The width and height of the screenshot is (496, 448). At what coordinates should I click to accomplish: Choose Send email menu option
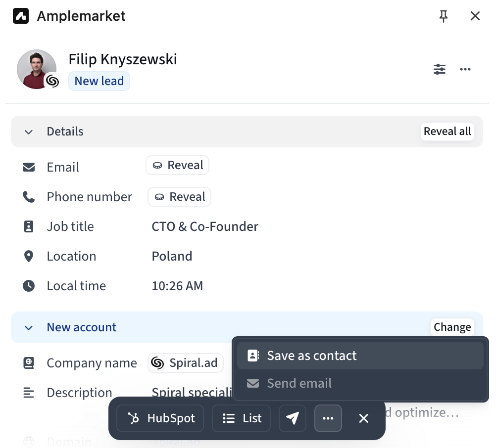click(x=360, y=383)
